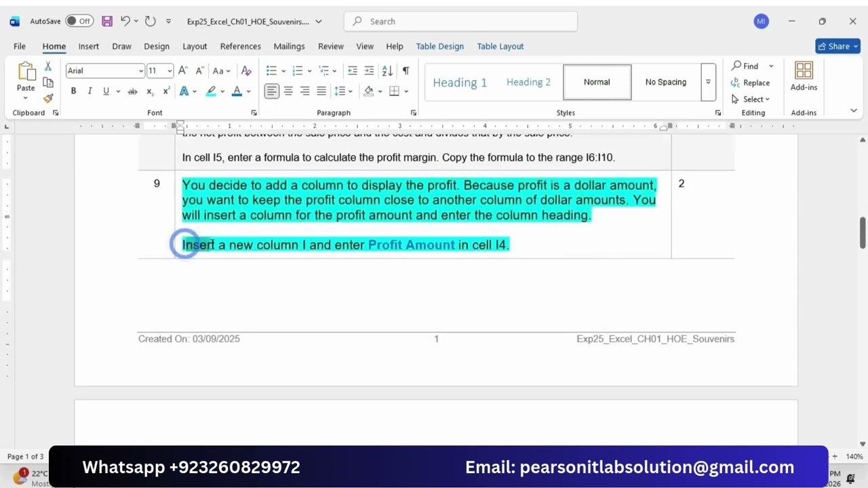Apply the Heading 2 style
868x488 pixels.
tap(528, 82)
